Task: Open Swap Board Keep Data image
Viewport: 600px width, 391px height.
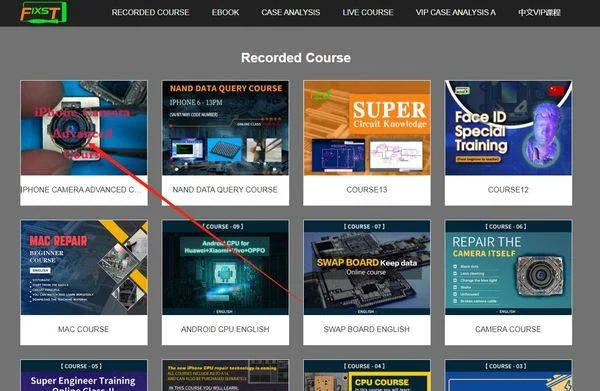Action: [367, 267]
